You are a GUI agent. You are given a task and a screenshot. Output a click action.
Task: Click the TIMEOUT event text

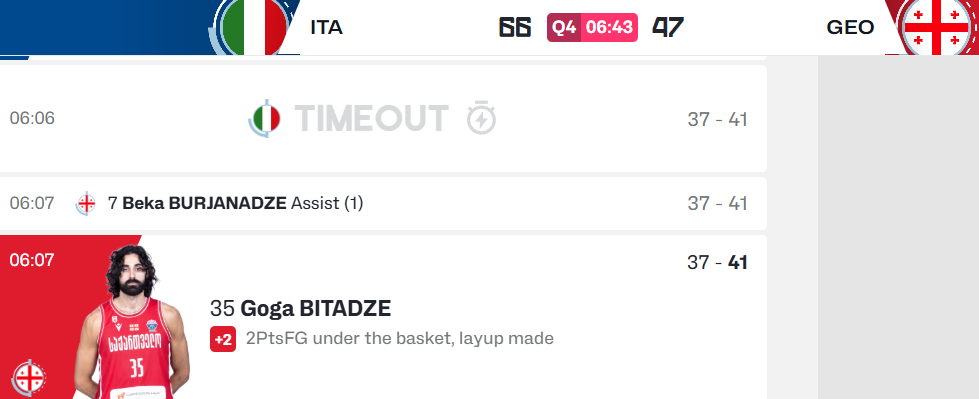coord(371,118)
